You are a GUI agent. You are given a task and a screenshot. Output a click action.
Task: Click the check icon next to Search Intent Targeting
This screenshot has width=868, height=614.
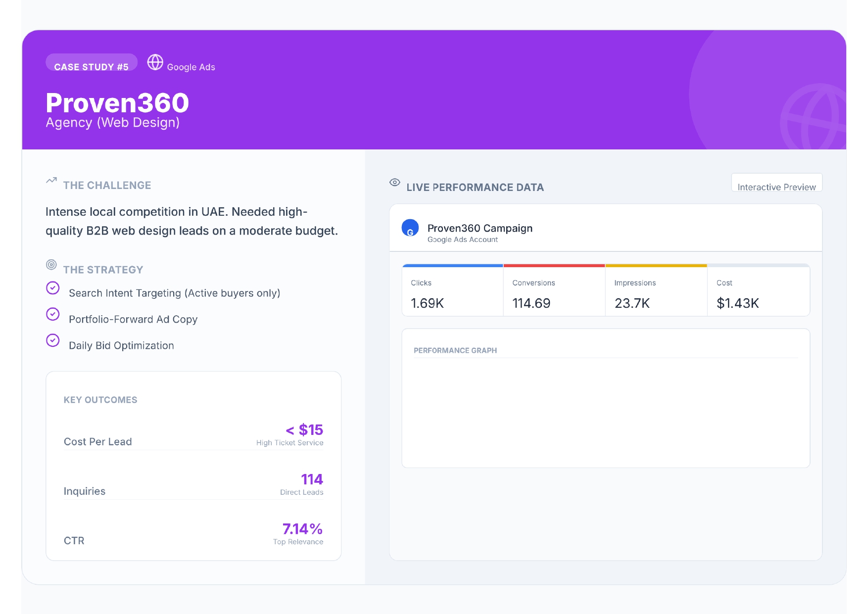53,288
